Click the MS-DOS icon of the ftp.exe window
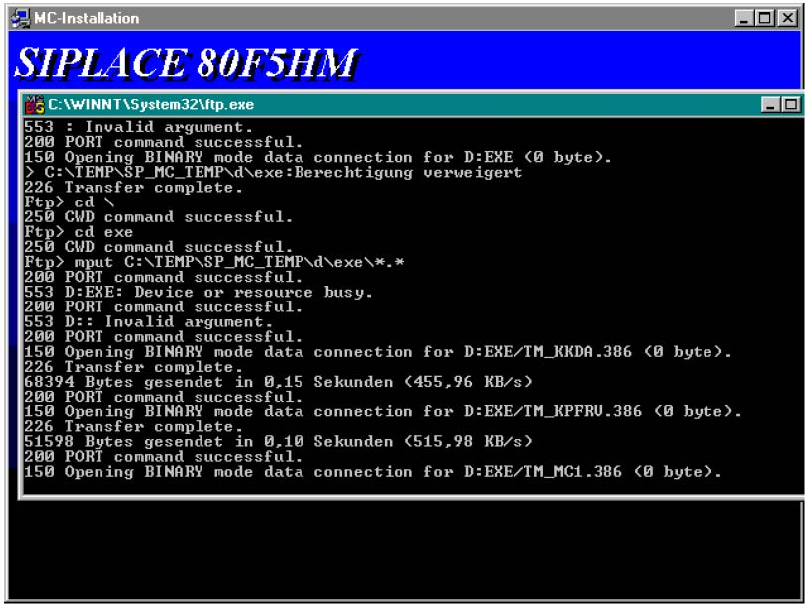This screenshot has height=604, width=805. click(x=34, y=104)
